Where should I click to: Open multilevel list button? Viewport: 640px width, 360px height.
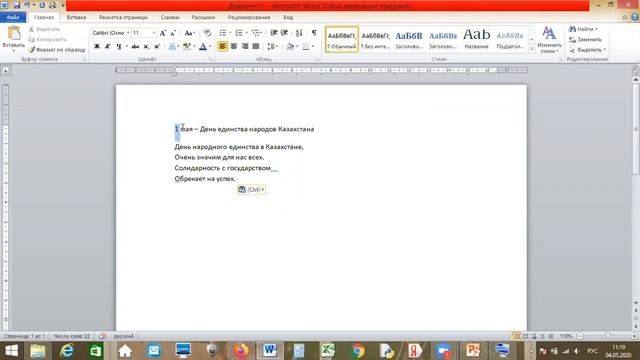[x=256, y=33]
